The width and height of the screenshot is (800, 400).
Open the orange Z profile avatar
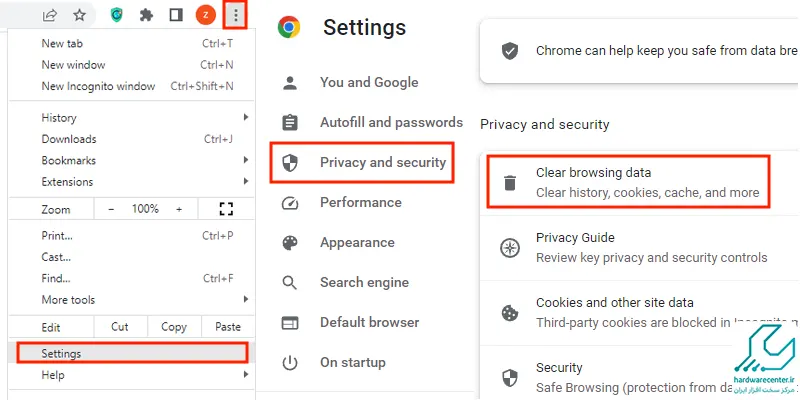click(206, 15)
